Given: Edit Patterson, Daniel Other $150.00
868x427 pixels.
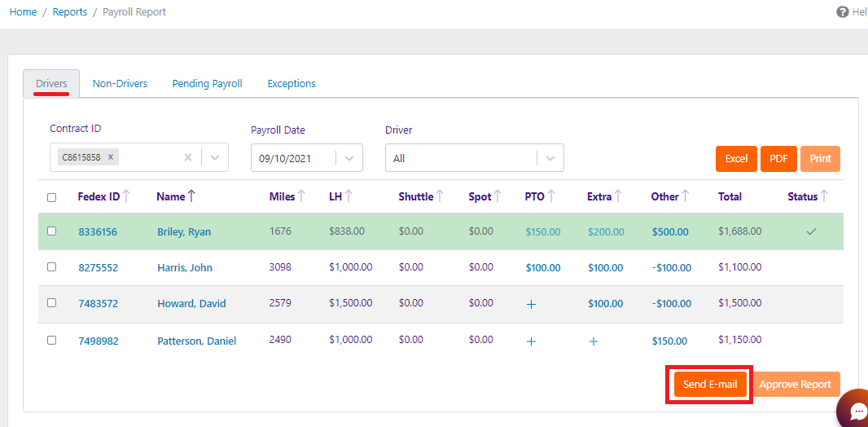Looking at the screenshot, I should [x=670, y=341].
